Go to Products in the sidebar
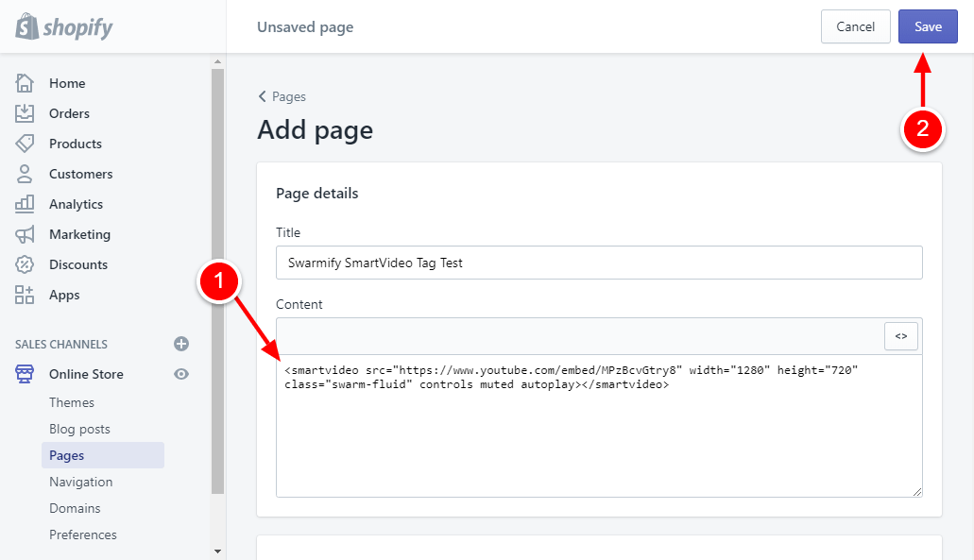The image size is (974, 560). pyautogui.click(x=76, y=144)
